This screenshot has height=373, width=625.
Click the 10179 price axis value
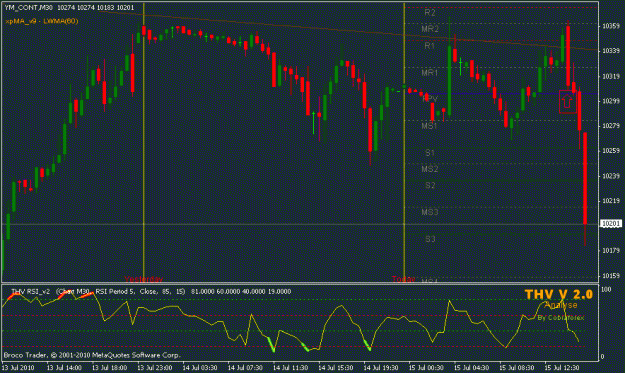611,251
